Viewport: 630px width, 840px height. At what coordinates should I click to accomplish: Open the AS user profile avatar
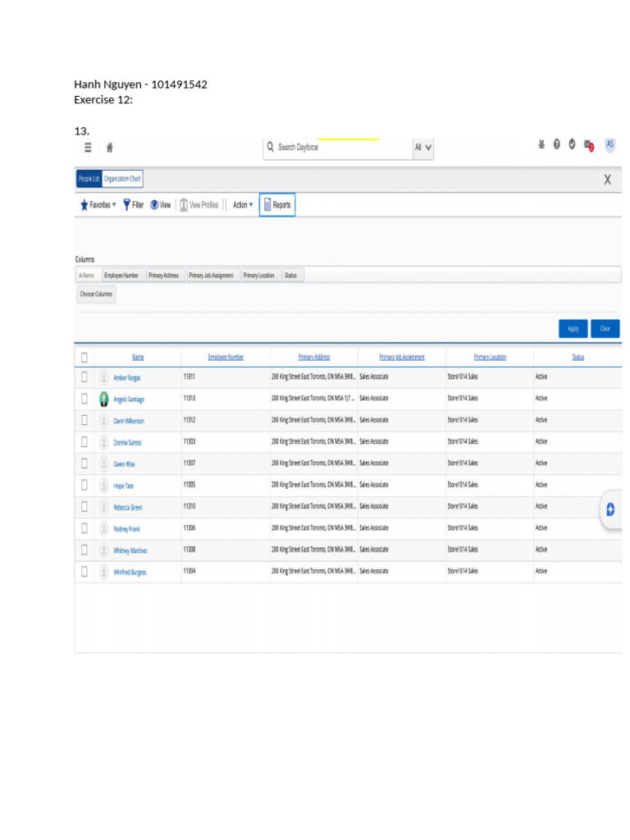click(x=609, y=145)
